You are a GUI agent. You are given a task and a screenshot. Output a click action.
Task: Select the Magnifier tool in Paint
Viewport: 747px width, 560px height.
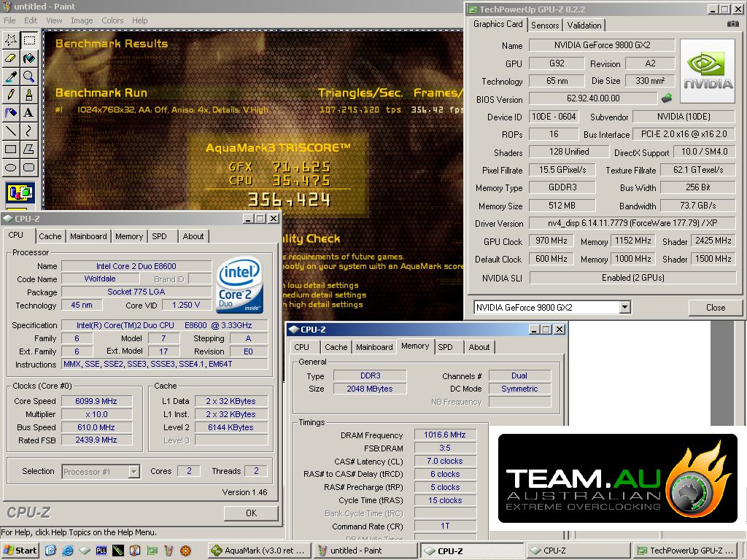[29, 76]
